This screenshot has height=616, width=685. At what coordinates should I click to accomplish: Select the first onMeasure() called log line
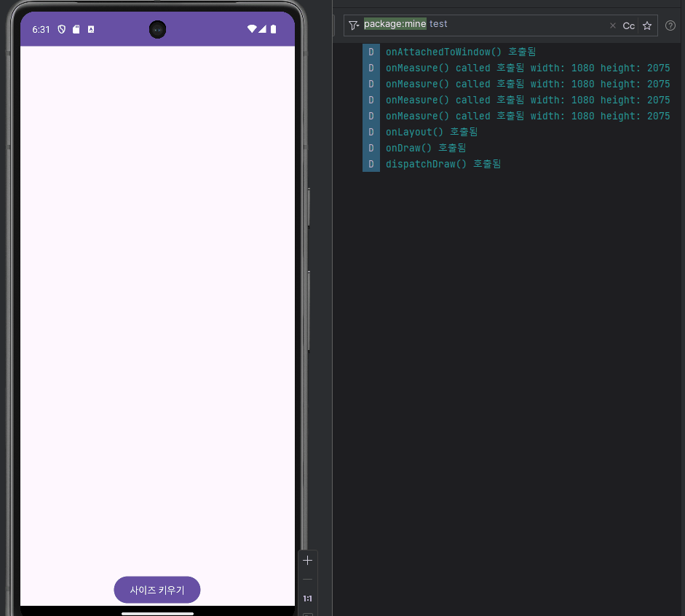point(528,68)
